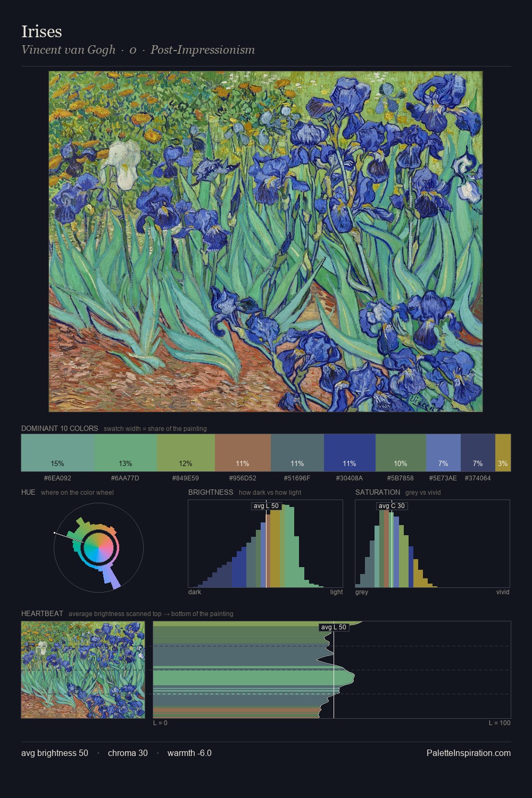
Task: Click the 'vivid' axis label under Saturation
Action: pos(503,592)
